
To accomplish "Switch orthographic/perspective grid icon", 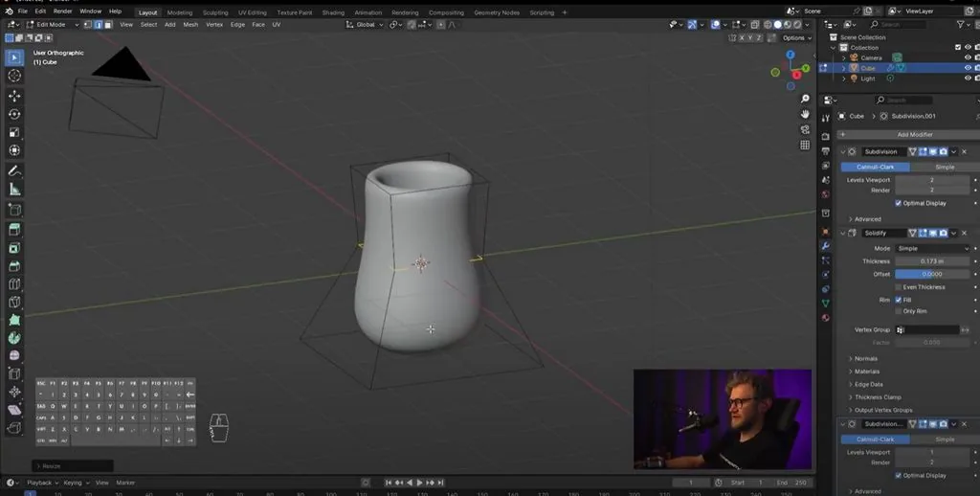I will pyautogui.click(x=805, y=145).
